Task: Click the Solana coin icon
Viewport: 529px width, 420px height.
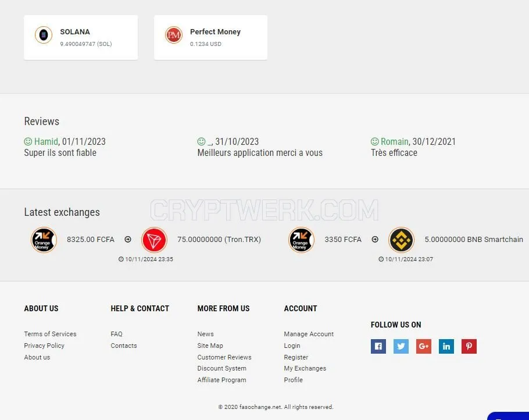Action: [x=44, y=35]
